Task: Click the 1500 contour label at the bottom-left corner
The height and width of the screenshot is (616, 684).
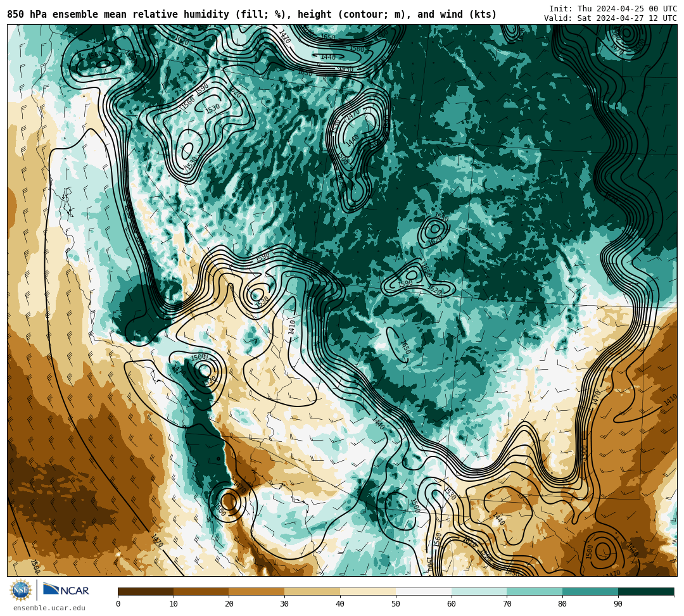Action: click(35, 566)
